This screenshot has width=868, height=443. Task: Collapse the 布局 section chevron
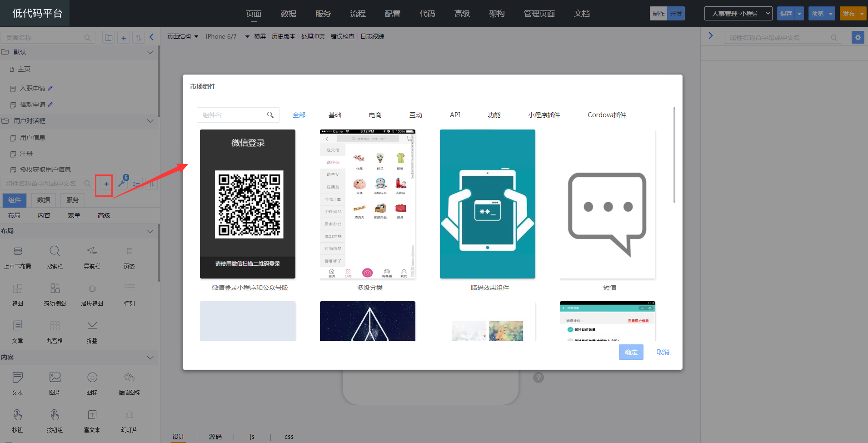pyautogui.click(x=150, y=231)
